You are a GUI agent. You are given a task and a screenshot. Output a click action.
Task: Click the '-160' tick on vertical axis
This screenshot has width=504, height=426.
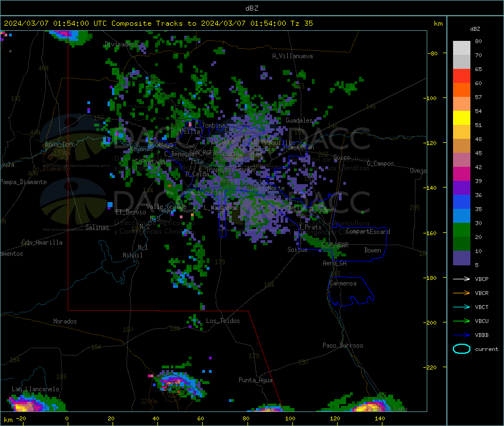click(x=431, y=233)
